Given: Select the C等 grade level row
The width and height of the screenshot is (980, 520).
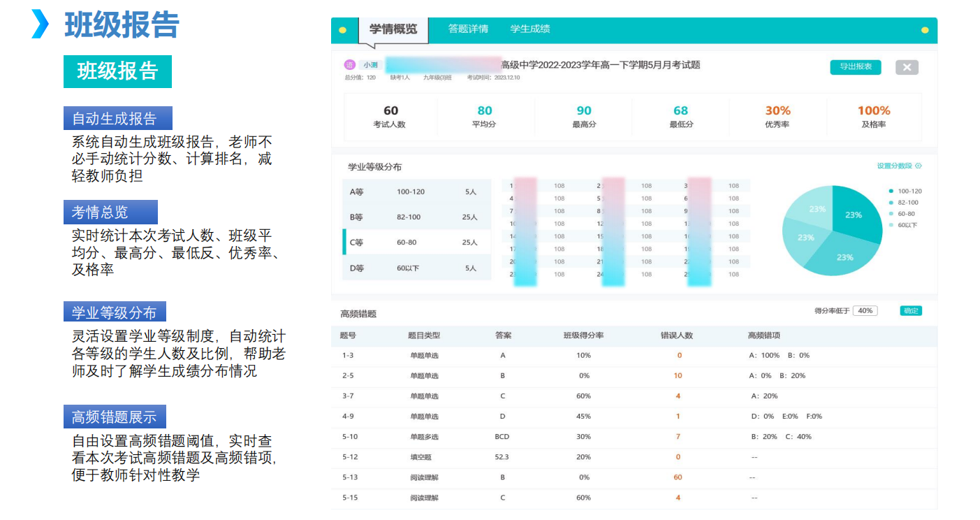Looking at the screenshot, I should coord(416,243).
